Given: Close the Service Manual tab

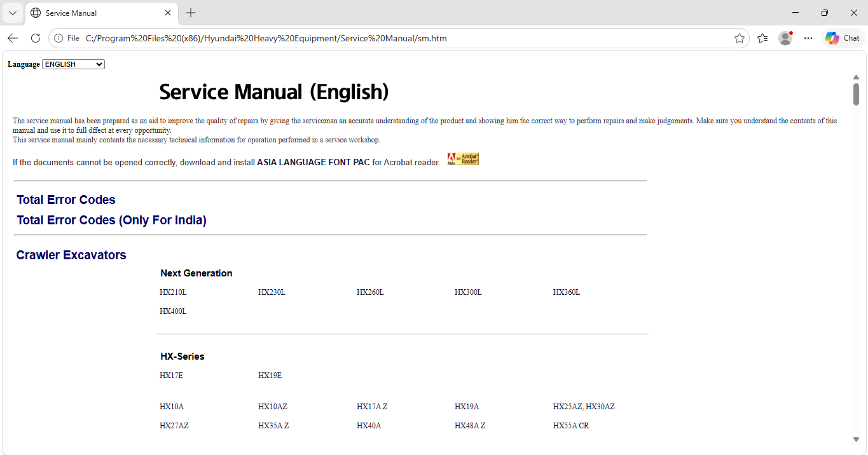Looking at the screenshot, I should click(x=168, y=13).
